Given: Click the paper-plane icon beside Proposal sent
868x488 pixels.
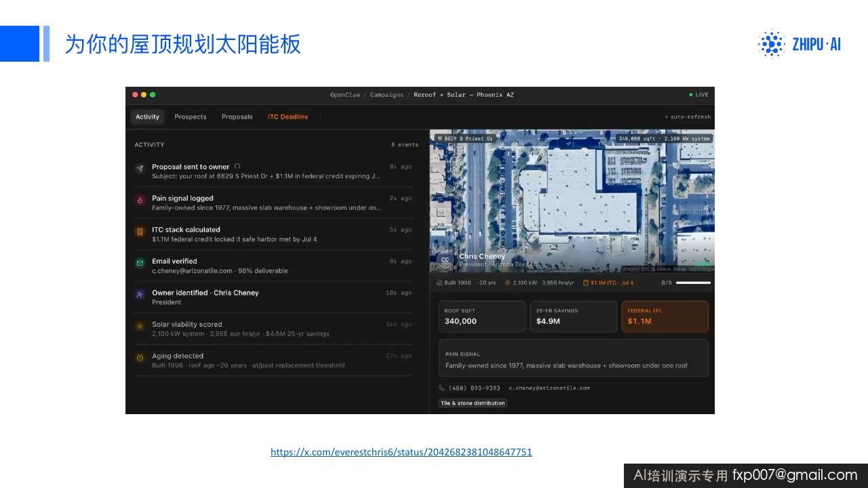Looking at the screenshot, I should click(x=140, y=168).
